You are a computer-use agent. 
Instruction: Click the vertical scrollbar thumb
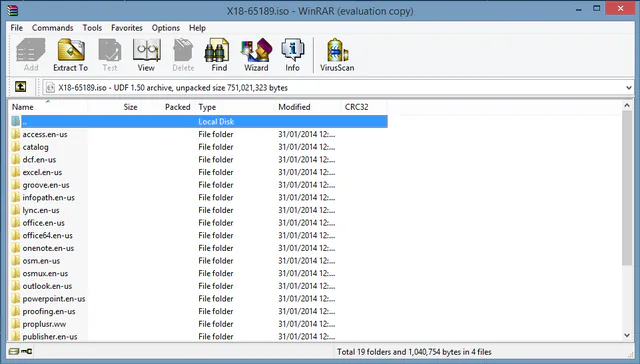[x=627, y=188]
